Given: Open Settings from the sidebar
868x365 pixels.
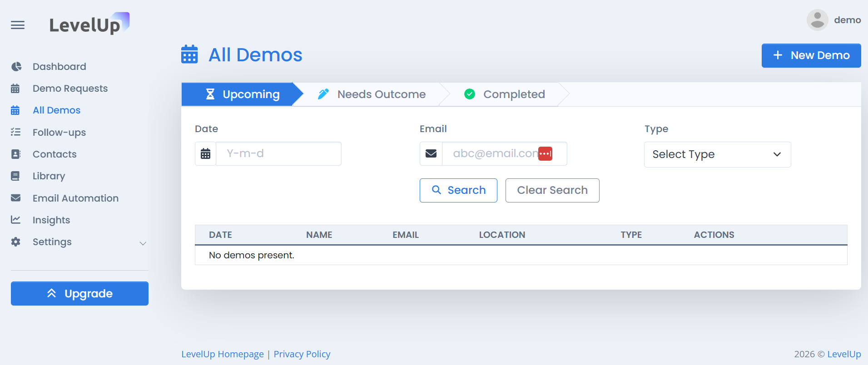Looking at the screenshot, I should click(52, 242).
